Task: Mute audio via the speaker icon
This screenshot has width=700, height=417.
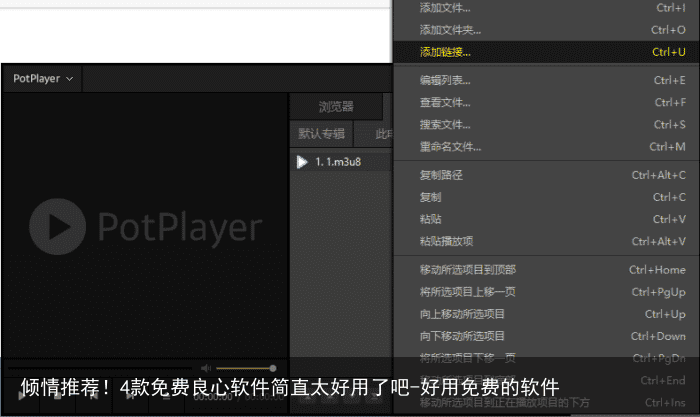Action: pos(206,369)
